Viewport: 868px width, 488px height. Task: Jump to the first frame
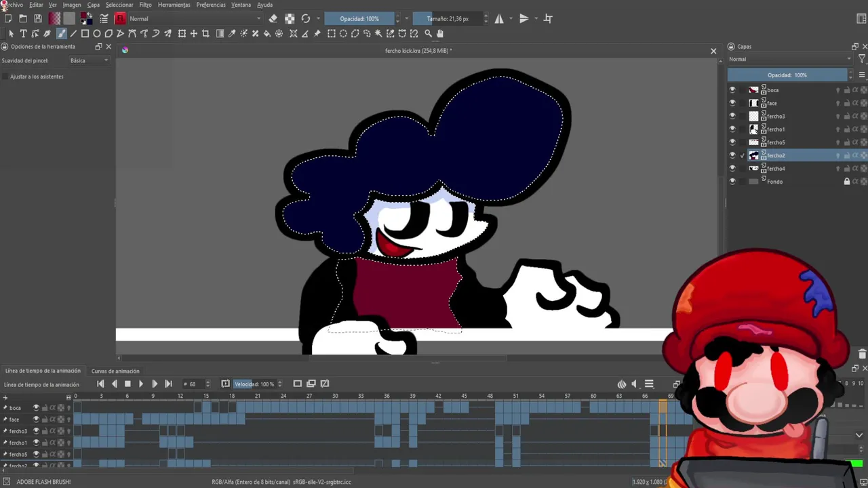pyautogui.click(x=100, y=384)
